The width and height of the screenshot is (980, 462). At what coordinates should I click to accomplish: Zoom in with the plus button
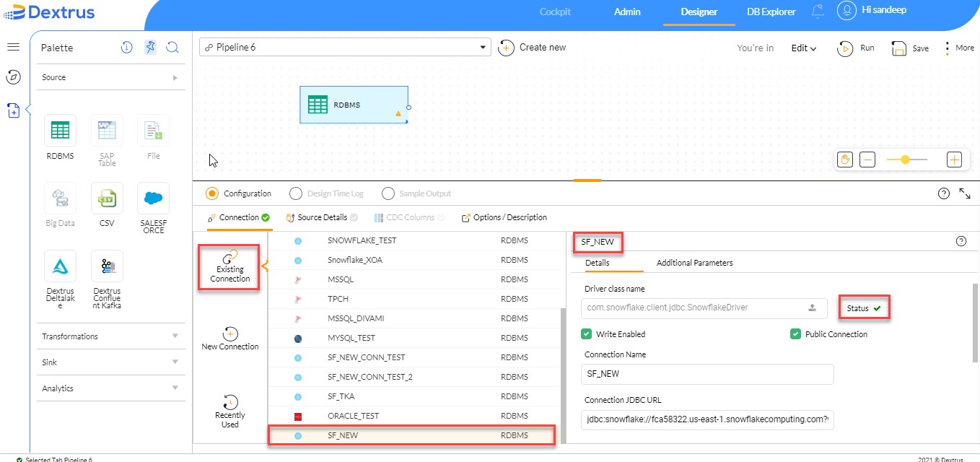[x=954, y=160]
